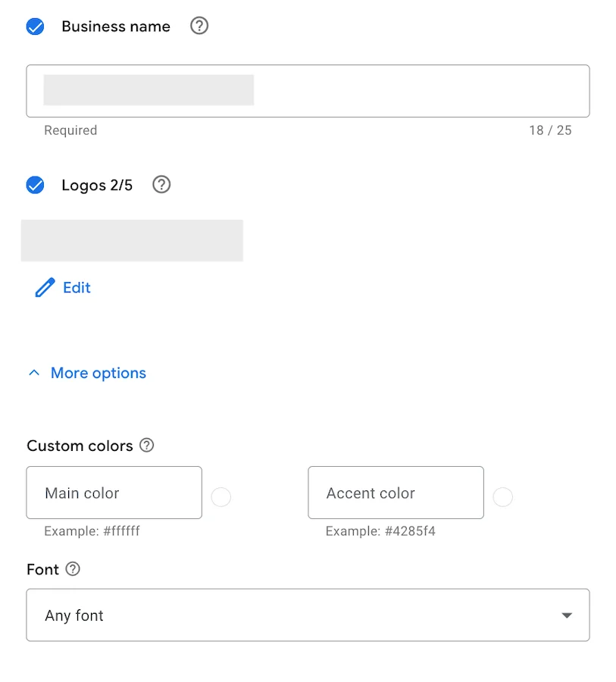Click the Business name checkmark icon
This screenshot has width=616, height=682.
pos(34,25)
